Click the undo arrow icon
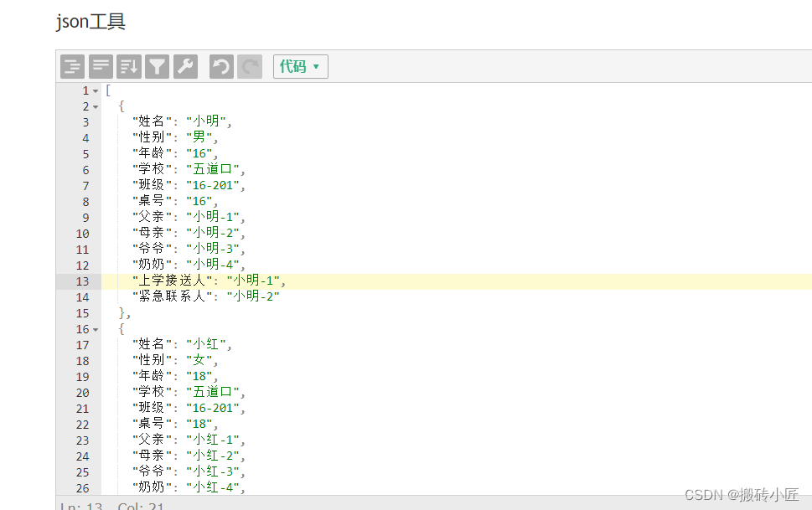Viewport: 812px width, 510px height. coord(220,66)
